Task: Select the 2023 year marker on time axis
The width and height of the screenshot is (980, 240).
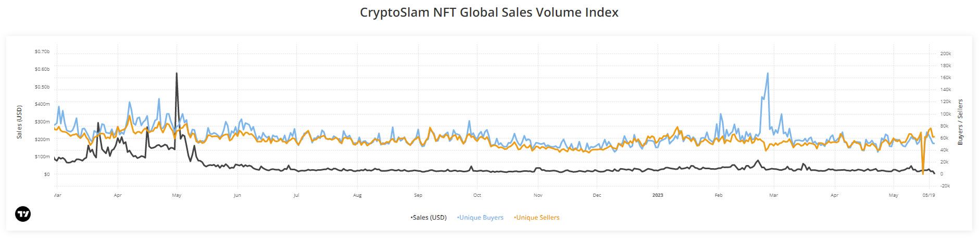Action: 658,195
